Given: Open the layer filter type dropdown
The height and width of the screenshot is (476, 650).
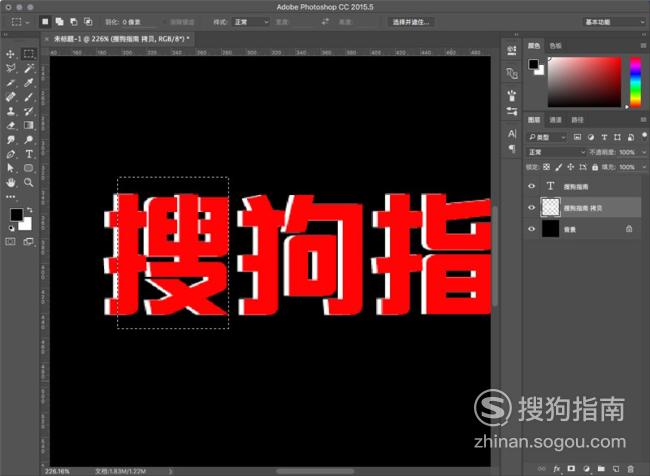Looking at the screenshot, I should (x=546, y=137).
